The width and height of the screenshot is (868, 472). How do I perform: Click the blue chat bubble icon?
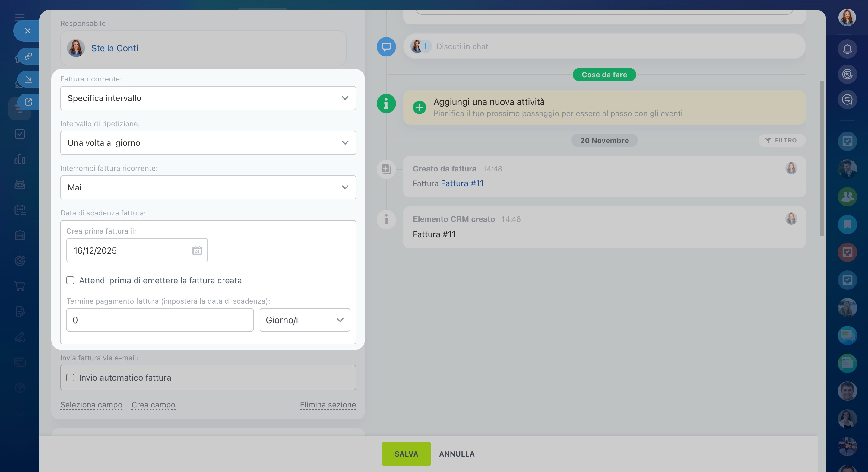click(x=386, y=46)
